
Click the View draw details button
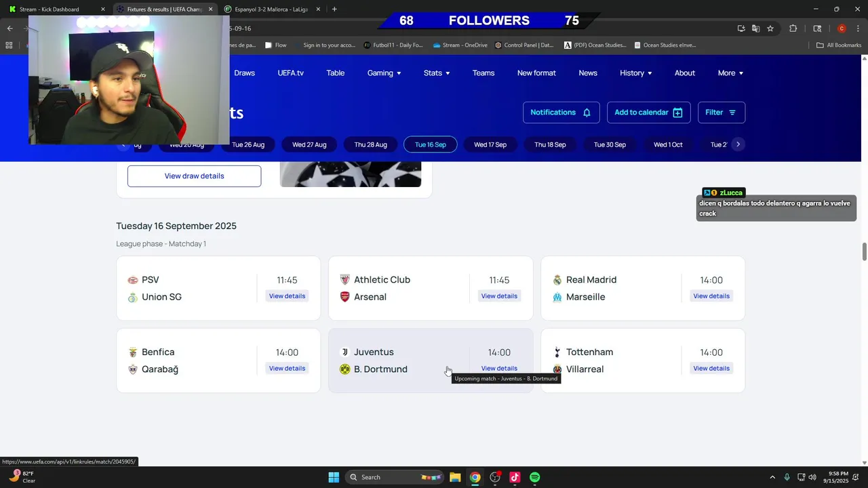[x=194, y=176]
